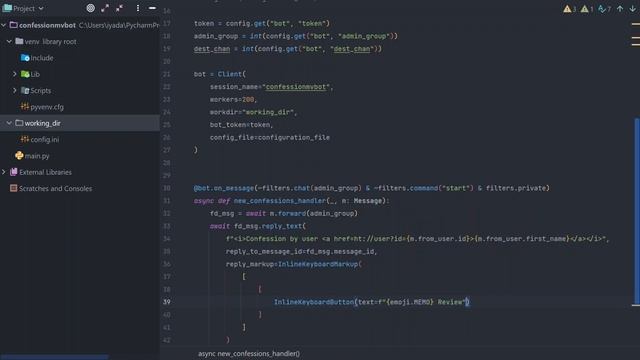Click the first yellow warnings indicator
Image resolution: width=640 pixels, height=360 pixels.
569,9
